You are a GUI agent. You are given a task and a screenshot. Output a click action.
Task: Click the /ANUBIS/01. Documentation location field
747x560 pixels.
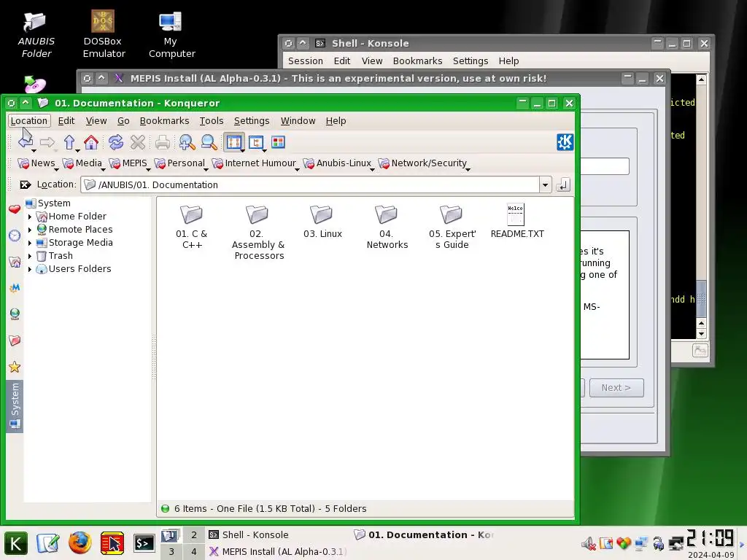(309, 184)
